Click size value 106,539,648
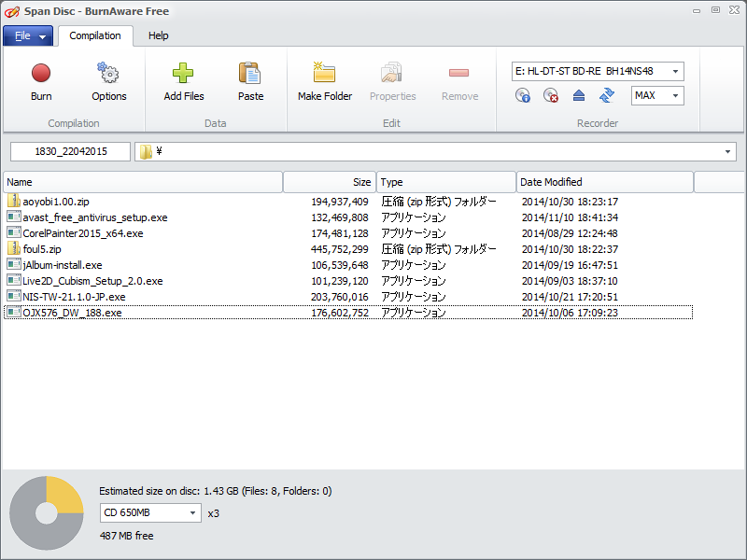Viewport: 747px width, 560px height. click(340, 265)
